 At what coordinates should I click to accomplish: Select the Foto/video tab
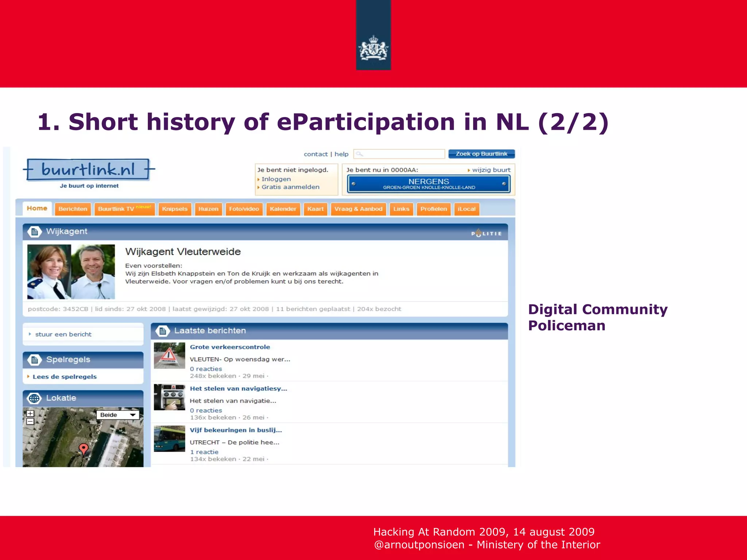[244, 209]
